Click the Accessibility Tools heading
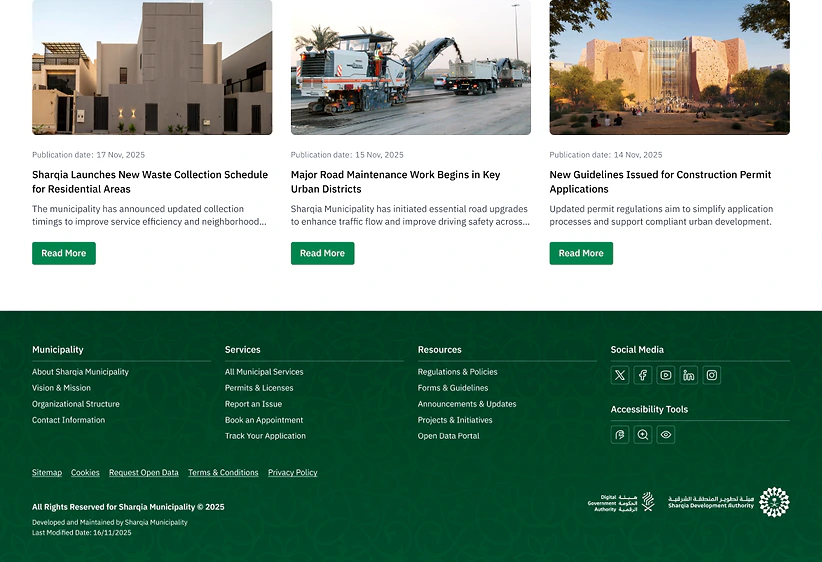 pos(649,409)
